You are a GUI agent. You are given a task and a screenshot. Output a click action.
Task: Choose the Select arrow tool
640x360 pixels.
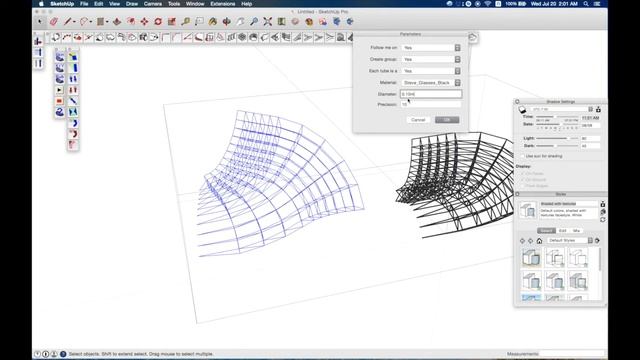40,21
